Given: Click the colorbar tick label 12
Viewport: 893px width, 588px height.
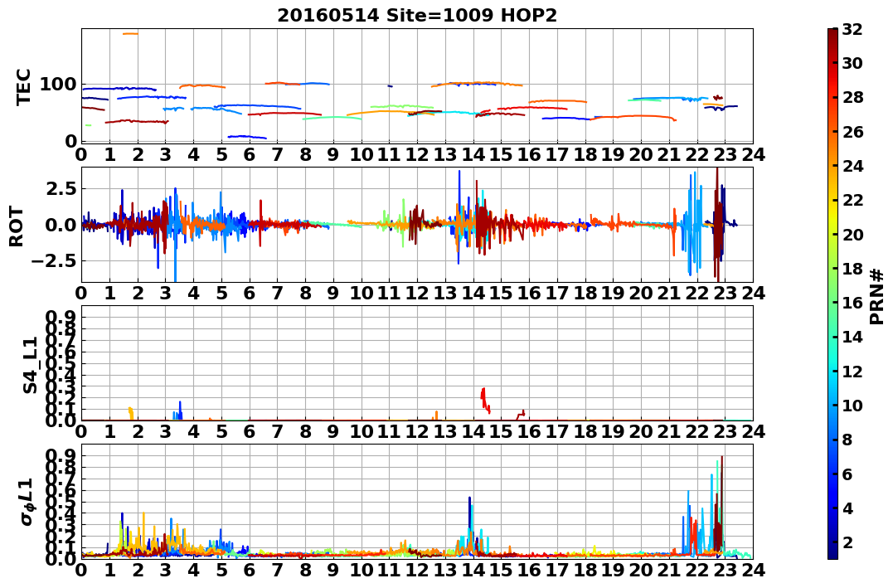Looking at the screenshot, I should [852, 371].
